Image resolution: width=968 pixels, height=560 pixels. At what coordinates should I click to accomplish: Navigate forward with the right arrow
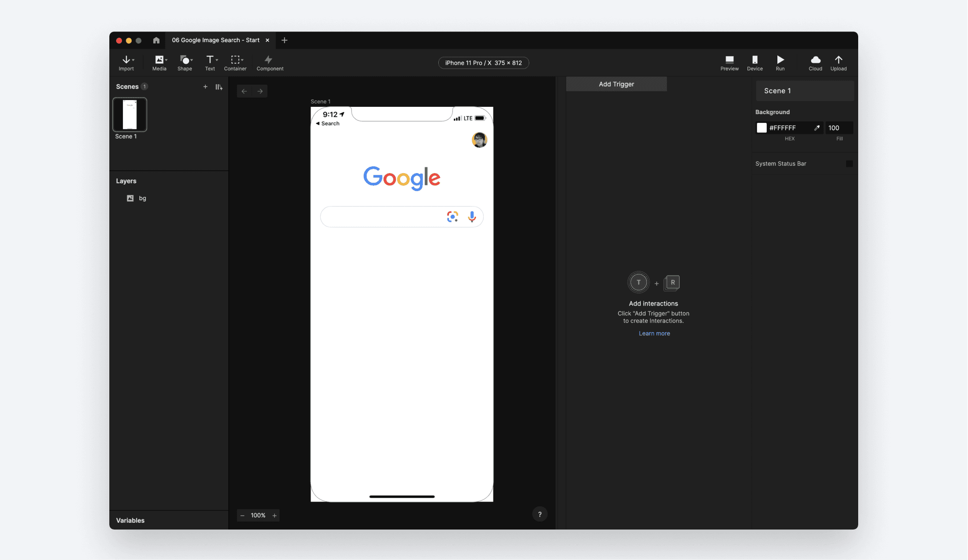click(260, 91)
